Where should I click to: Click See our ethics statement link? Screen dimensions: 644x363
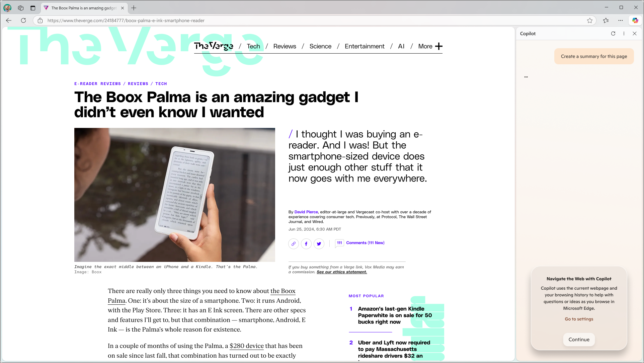[342, 271]
